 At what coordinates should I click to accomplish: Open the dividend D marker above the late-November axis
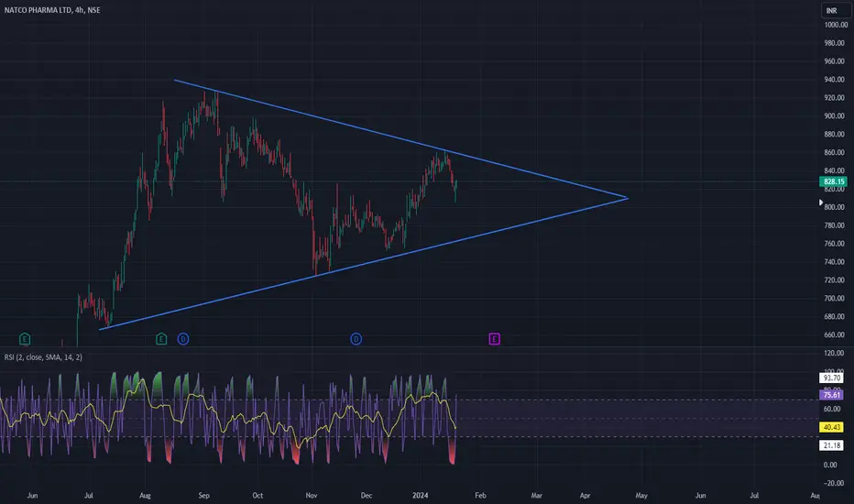pos(356,339)
